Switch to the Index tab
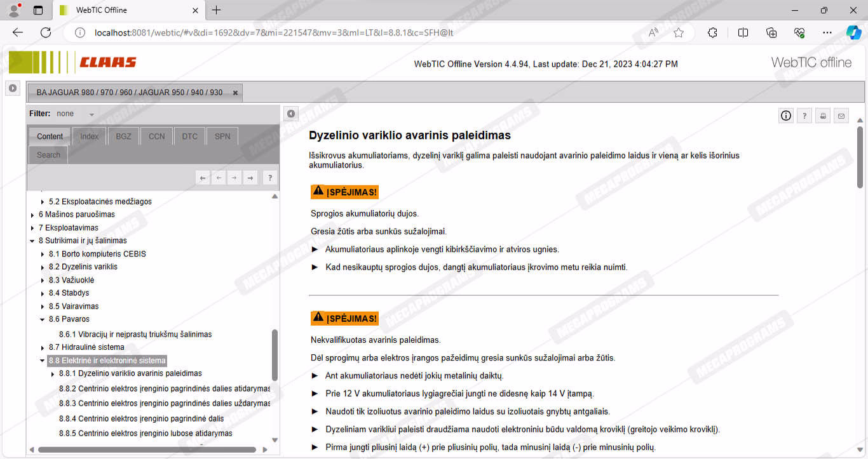 tap(89, 136)
